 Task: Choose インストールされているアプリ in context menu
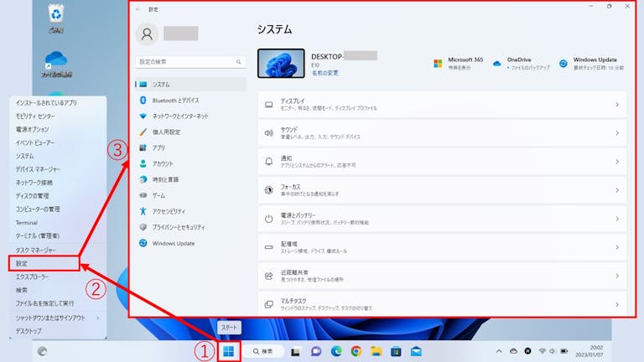pyautogui.click(x=58, y=103)
